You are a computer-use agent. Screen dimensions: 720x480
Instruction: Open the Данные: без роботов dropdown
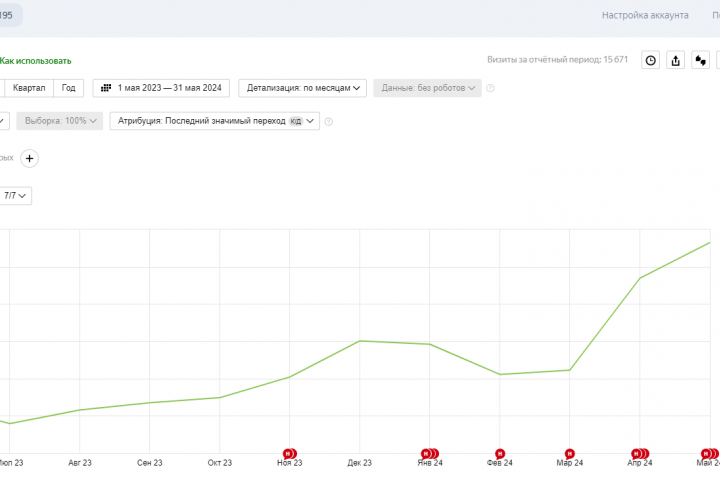(x=428, y=88)
